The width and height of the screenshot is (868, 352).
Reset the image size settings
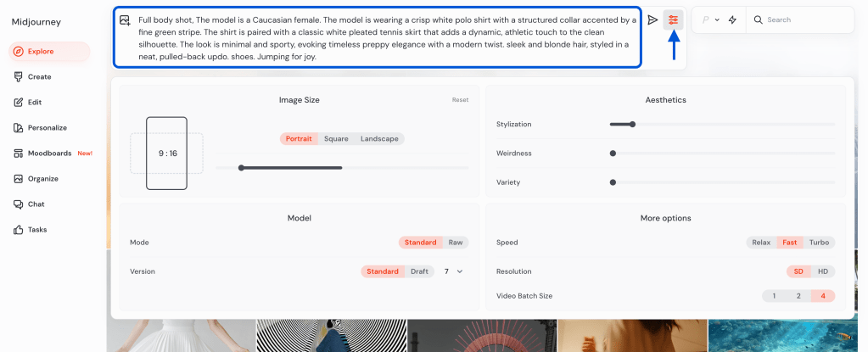(x=460, y=100)
